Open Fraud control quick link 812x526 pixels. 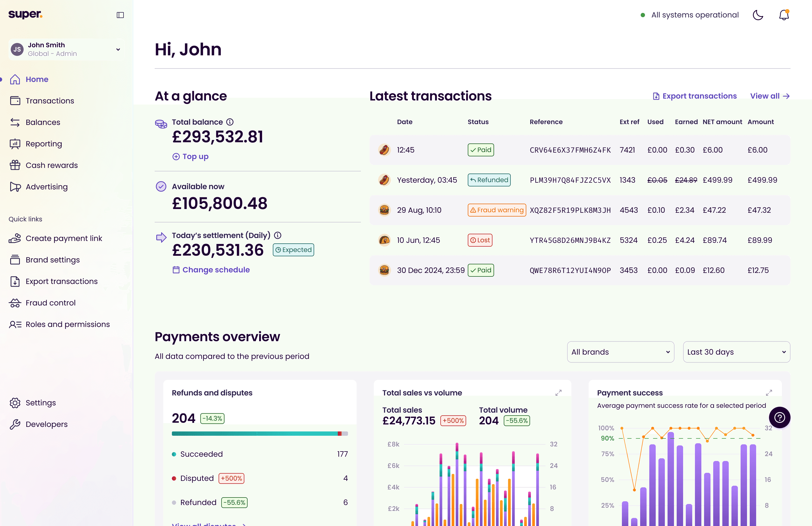pyautogui.click(x=50, y=303)
